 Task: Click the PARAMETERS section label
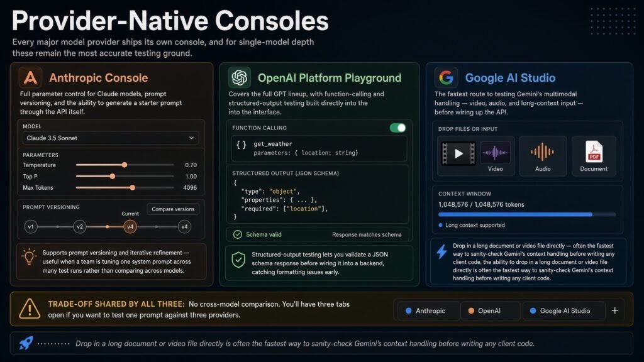(x=40, y=155)
